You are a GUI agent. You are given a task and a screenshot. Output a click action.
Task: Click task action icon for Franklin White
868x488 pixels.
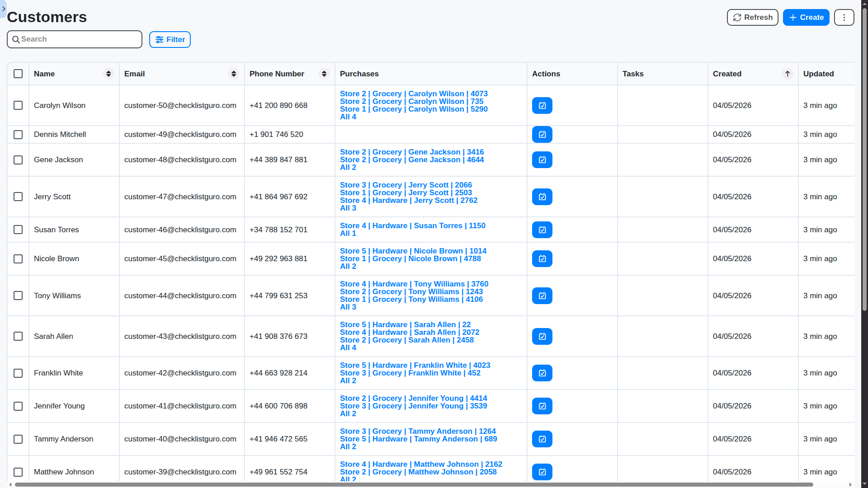[542, 373]
